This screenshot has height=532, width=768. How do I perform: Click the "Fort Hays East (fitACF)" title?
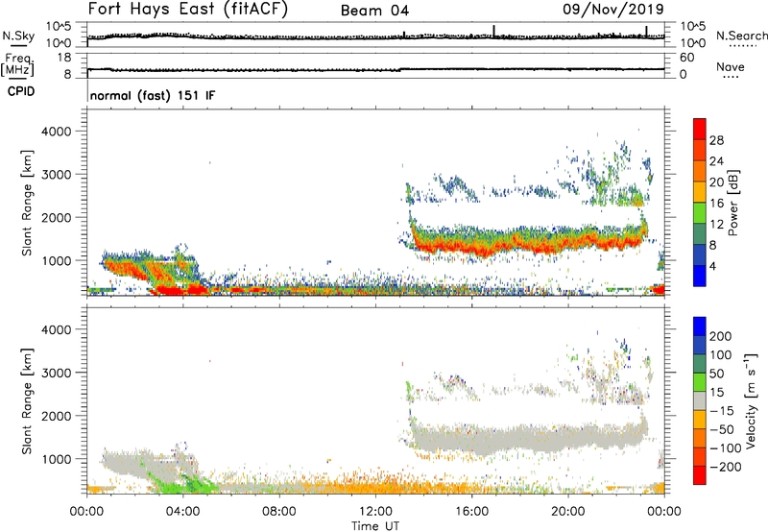(x=187, y=10)
